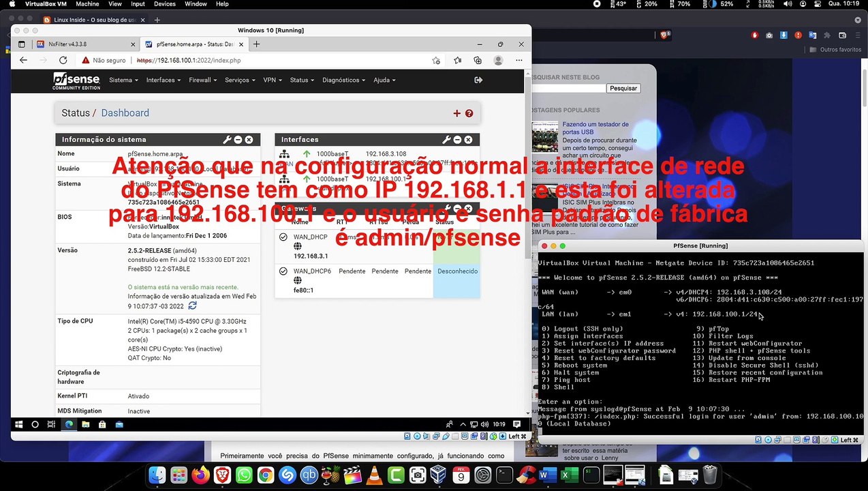868x491 pixels.
Task: Click the Pesquisar button on blog
Action: click(623, 88)
